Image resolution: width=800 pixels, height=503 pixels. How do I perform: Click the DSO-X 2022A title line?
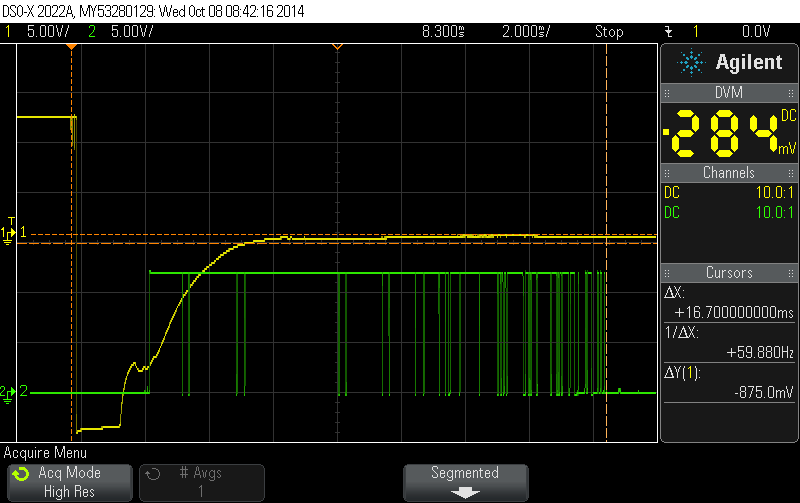pyautogui.click(x=153, y=11)
